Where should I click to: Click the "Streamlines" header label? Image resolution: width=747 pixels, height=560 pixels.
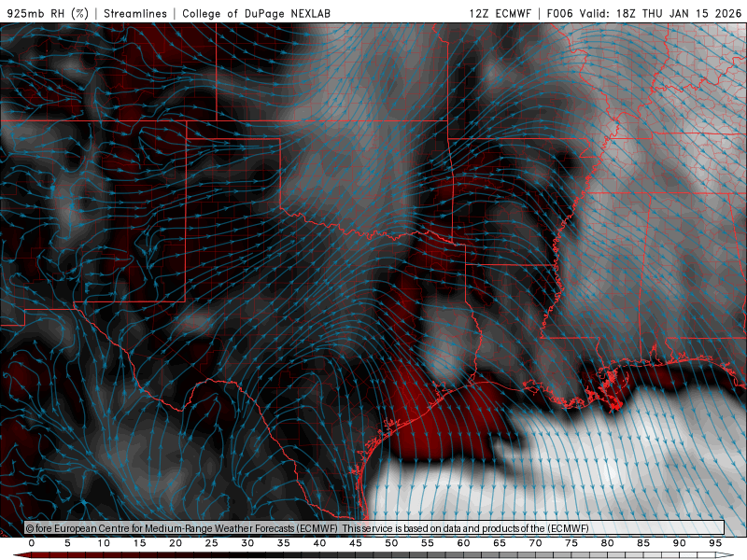click(135, 13)
